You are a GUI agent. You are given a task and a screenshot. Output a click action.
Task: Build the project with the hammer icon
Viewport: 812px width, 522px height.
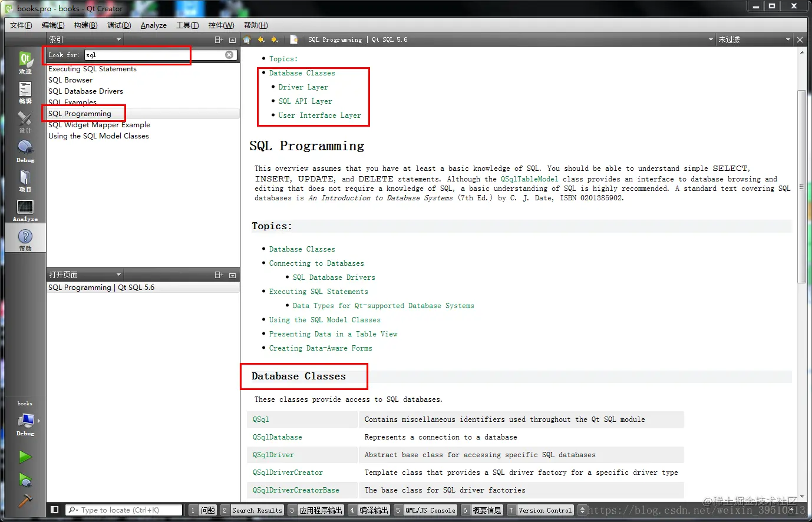click(25, 501)
